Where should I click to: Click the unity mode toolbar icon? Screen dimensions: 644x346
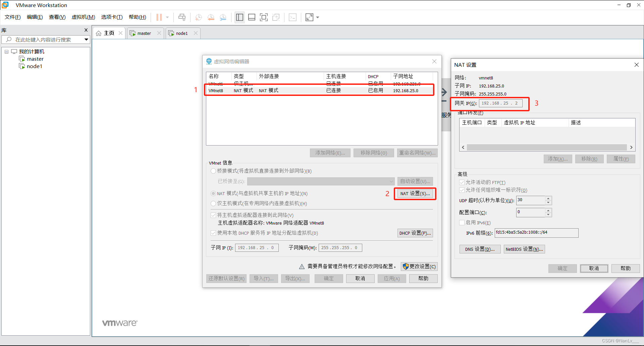(x=276, y=17)
